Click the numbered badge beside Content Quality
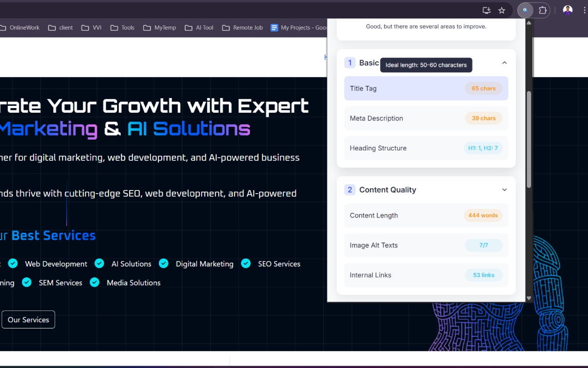Screen dimensions: 588x368 350,190
